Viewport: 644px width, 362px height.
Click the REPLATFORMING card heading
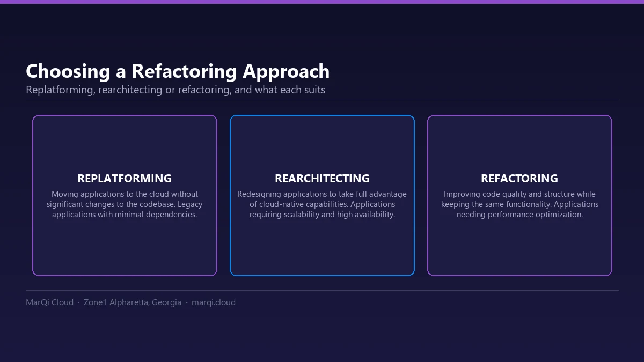point(125,179)
